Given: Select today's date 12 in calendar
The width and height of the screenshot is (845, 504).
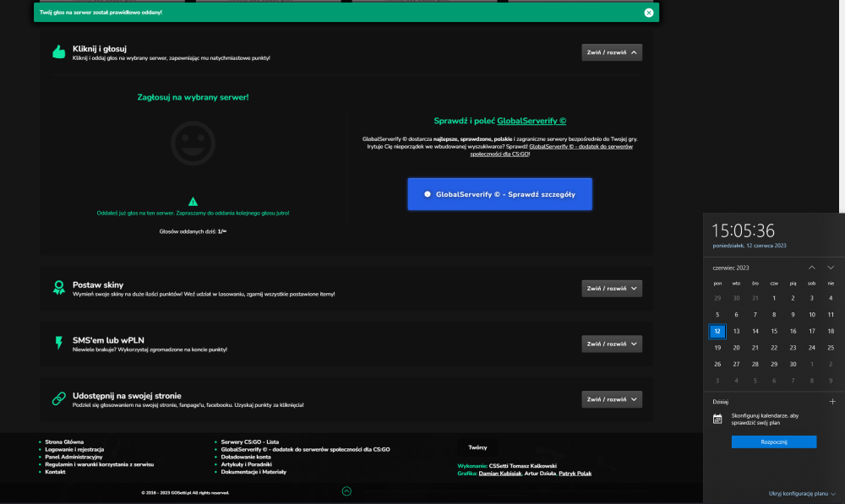Looking at the screenshot, I should click(717, 331).
